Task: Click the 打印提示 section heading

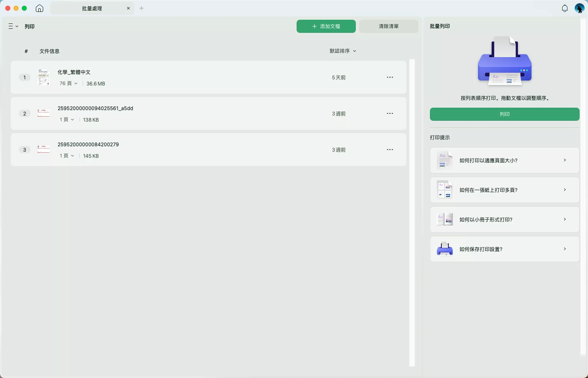Action: click(x=440, y=138)
